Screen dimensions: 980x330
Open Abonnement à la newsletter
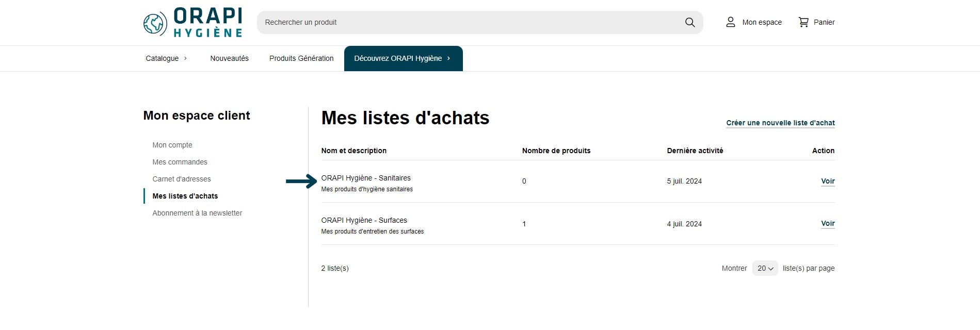click(x=197, y=213)
